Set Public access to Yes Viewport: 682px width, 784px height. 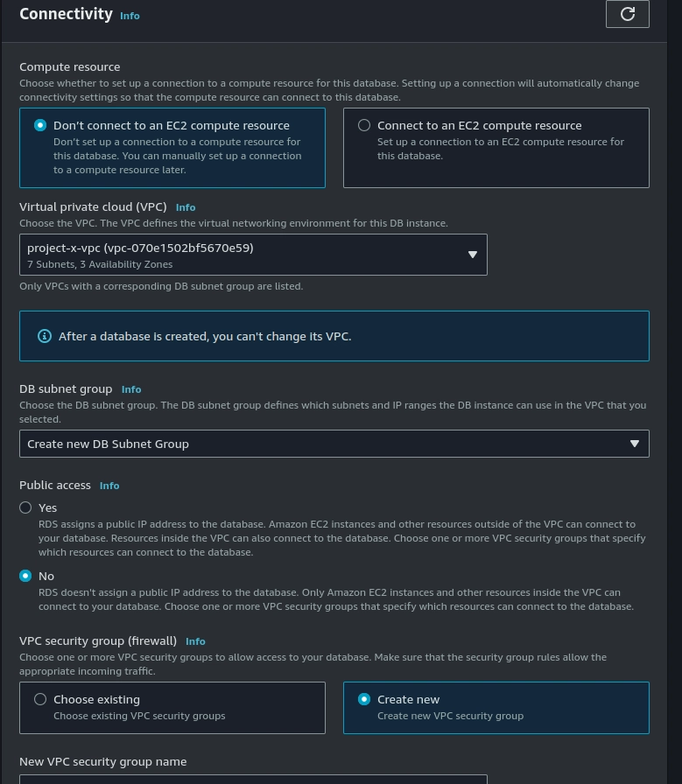click(x=25, y=507)
